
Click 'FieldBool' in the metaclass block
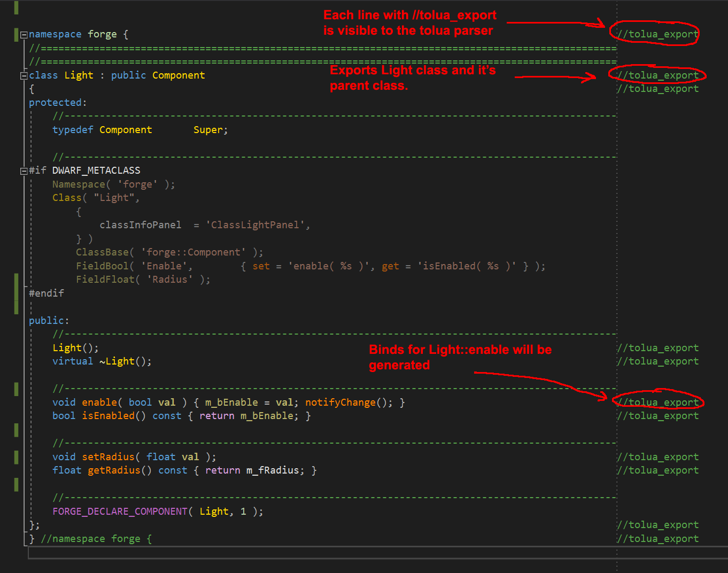(x=102, y=266)
